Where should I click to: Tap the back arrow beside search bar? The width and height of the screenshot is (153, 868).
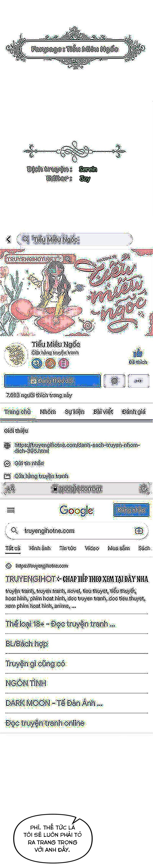[x=8, y=239]
